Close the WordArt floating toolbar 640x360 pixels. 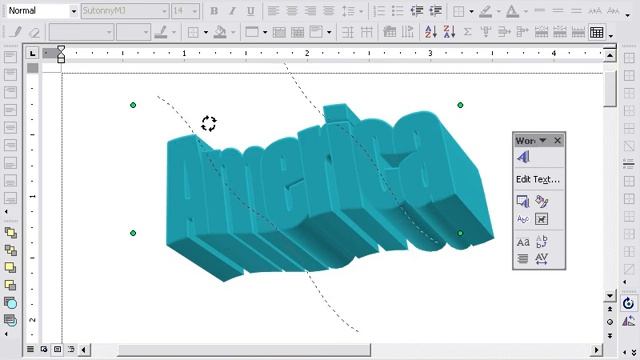point(558,140)
